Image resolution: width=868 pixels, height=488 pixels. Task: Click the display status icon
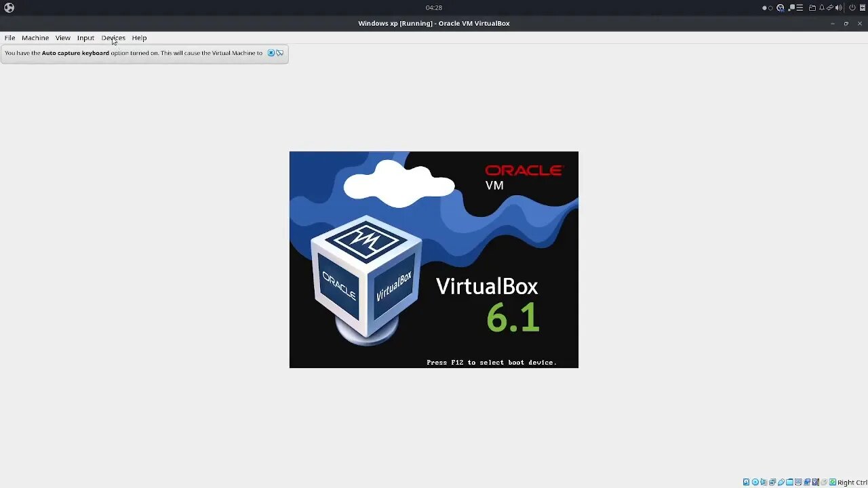click(x=798, y=483)
